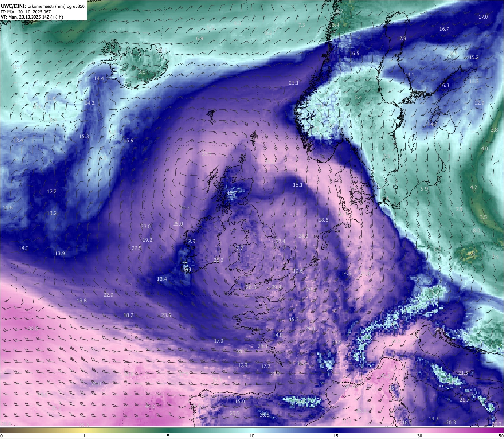504x439 pixels.
Task: Click the UWC/DINI map title text
Action: (43, 6)
